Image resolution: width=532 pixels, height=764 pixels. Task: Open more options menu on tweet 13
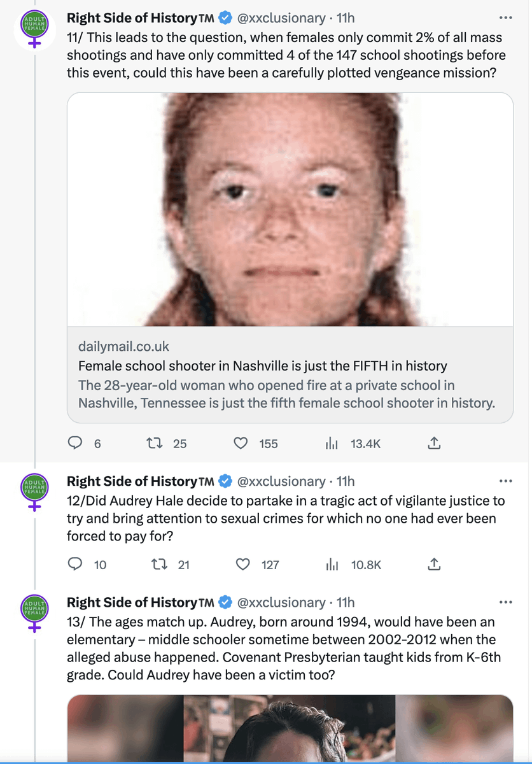505,602
